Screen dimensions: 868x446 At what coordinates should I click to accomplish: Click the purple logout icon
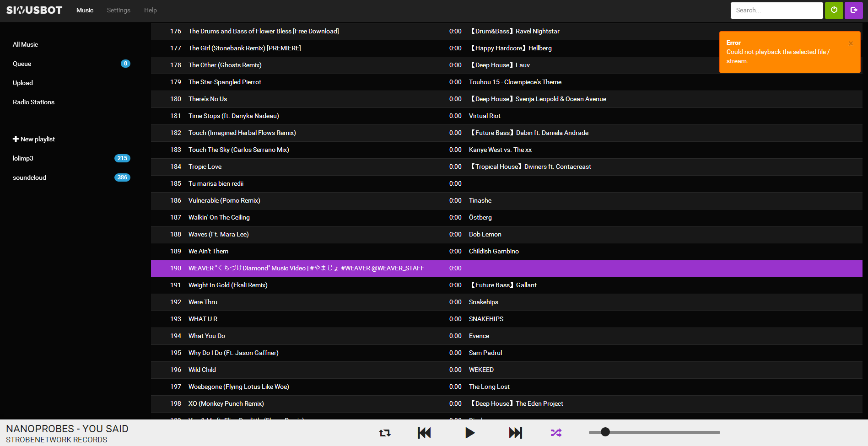coord(854,10)
